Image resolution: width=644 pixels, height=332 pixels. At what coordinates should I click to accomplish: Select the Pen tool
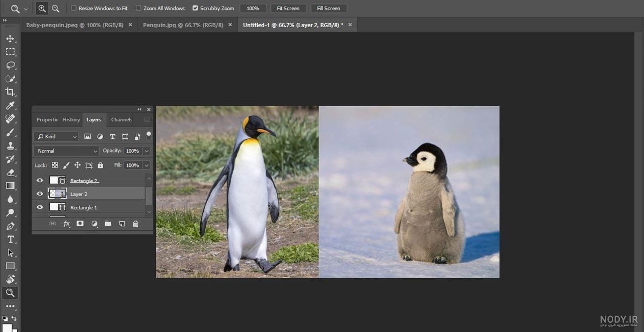10,226
